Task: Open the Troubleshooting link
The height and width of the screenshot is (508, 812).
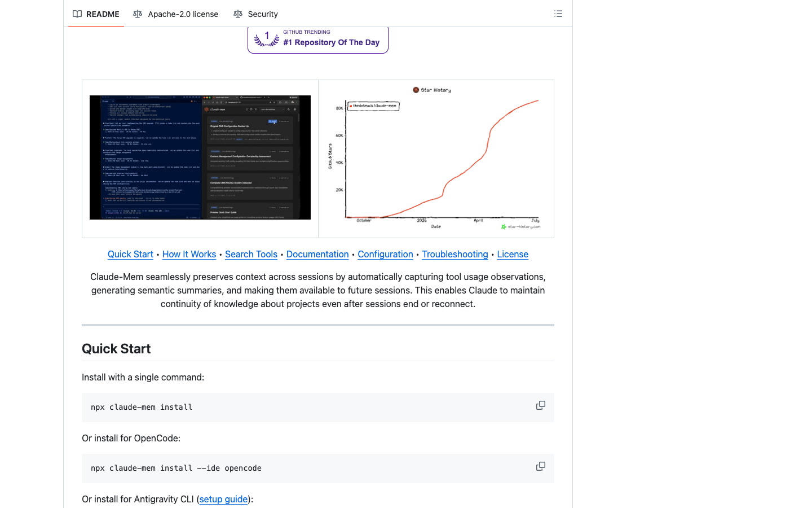Action: click(x=455, y=254)
